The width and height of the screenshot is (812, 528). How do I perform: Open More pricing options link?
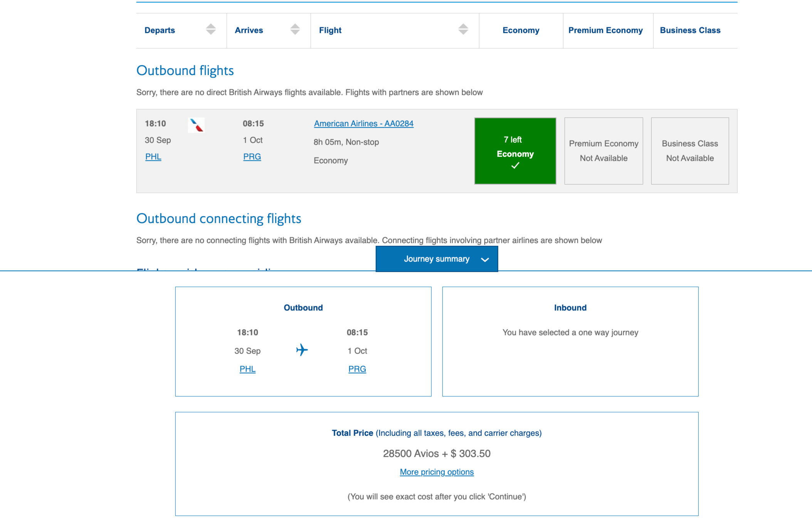[x=437, y=472]
